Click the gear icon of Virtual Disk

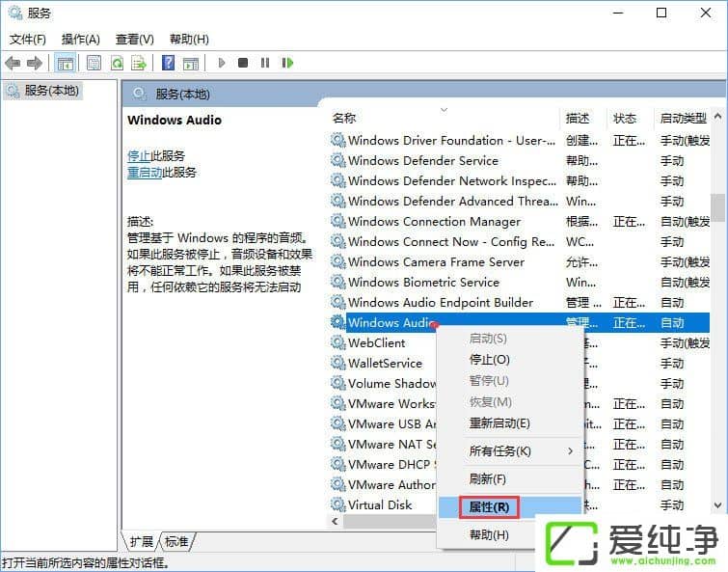coord(337,504)
